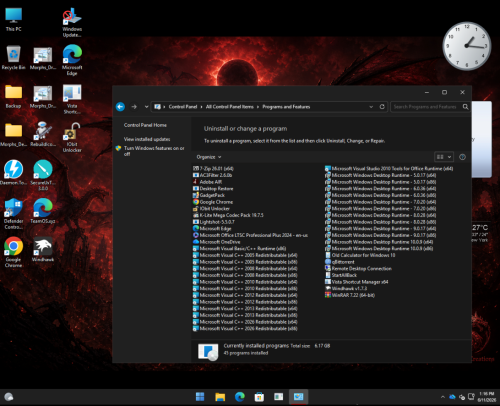The height and width of the screenshot is (406, 500).
Task: Open IObit Unlocker desktop shortcut
Action: tap(72, 137)
